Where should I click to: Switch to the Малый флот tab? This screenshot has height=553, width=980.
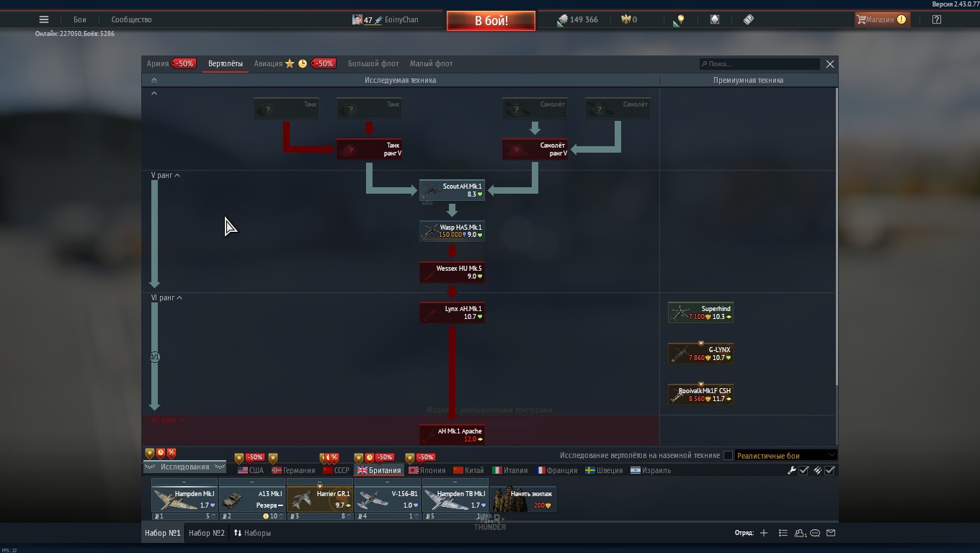[x=432, y=63]
